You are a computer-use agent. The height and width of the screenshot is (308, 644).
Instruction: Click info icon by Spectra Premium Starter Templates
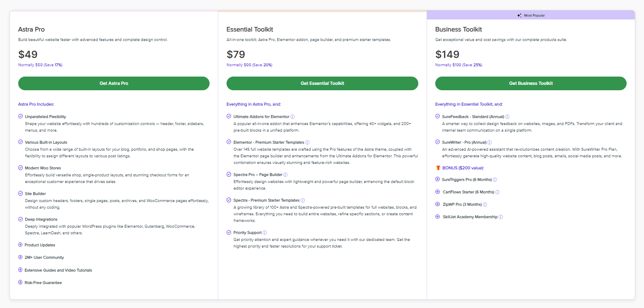pyautogui.click(x=303, y=200)
